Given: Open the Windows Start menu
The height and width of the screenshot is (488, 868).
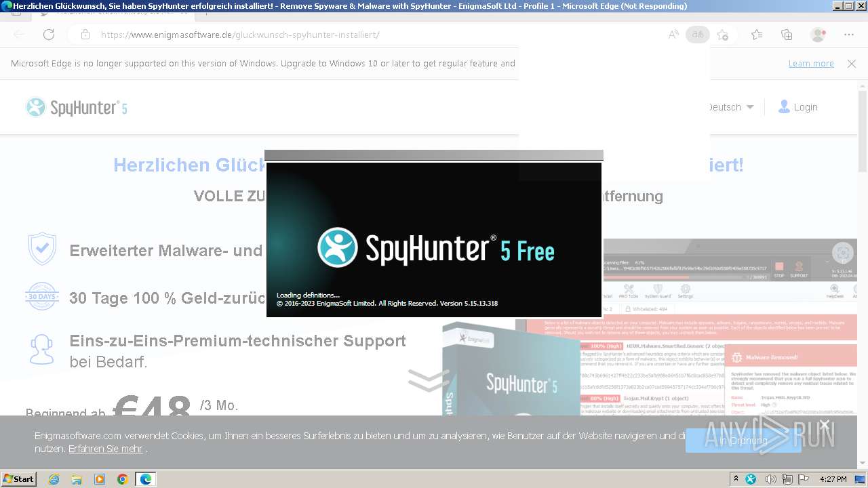Looking at the screenshot, I should [19, 479].
